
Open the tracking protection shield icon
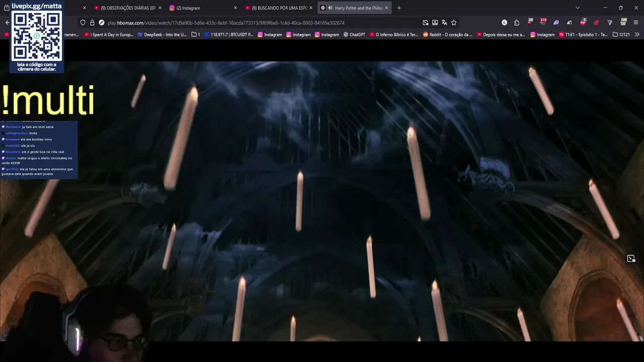(x=83, y=23)
